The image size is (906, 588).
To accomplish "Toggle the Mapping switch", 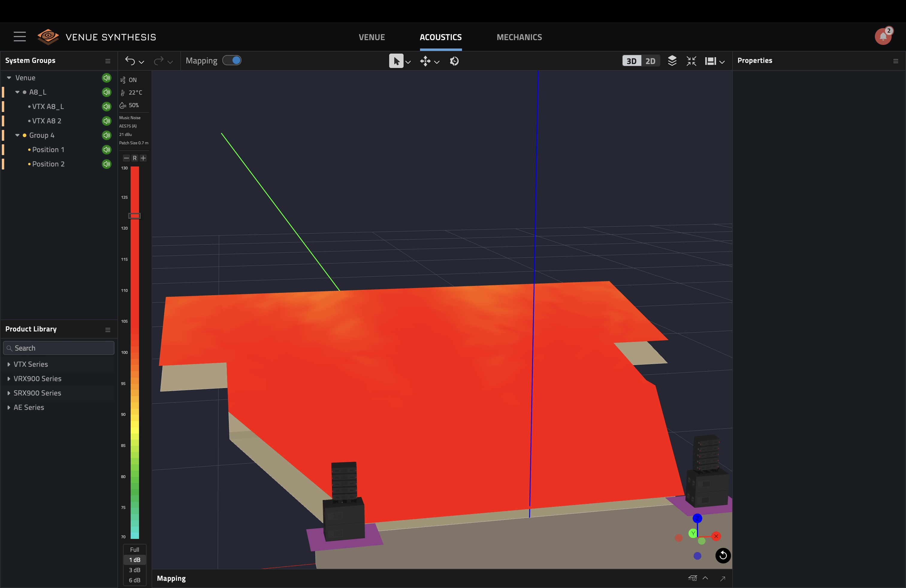I will 232,60.
